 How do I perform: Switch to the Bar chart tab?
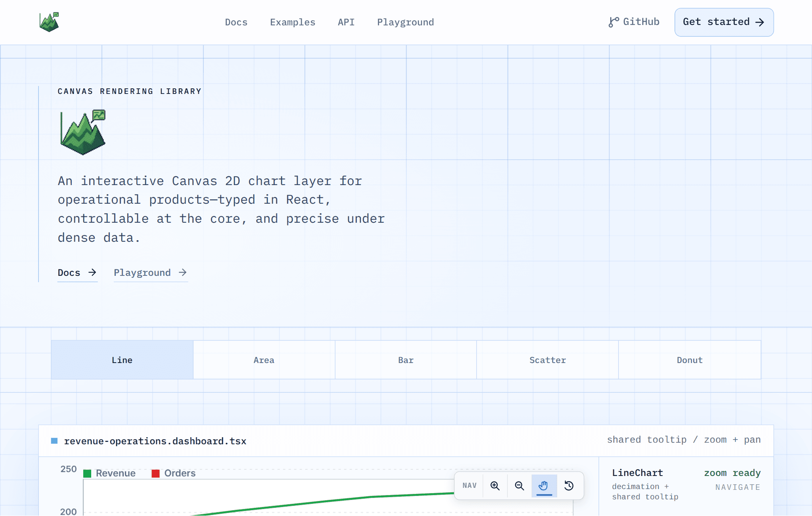[406, 360]
